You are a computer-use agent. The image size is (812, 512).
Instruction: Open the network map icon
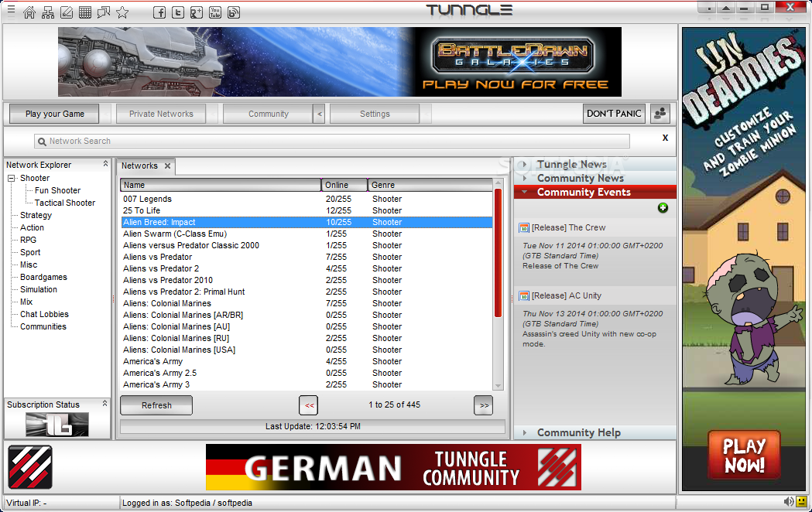pyautogui.click(x=48, y=12)
